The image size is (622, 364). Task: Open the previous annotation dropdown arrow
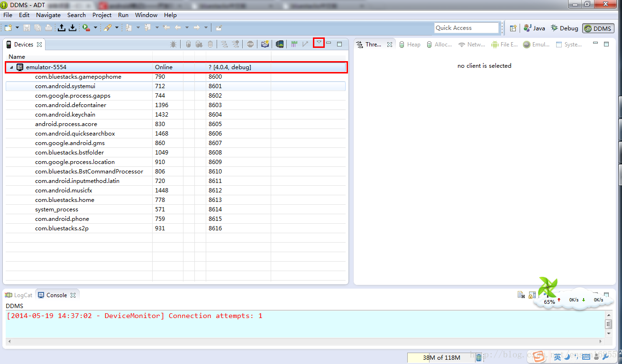157,28
